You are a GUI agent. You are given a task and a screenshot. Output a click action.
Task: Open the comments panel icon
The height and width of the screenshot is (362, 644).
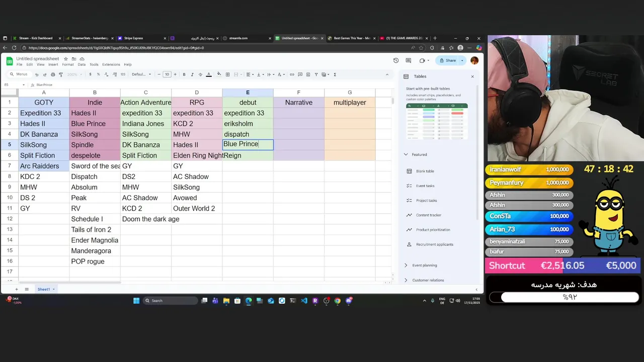409,60
